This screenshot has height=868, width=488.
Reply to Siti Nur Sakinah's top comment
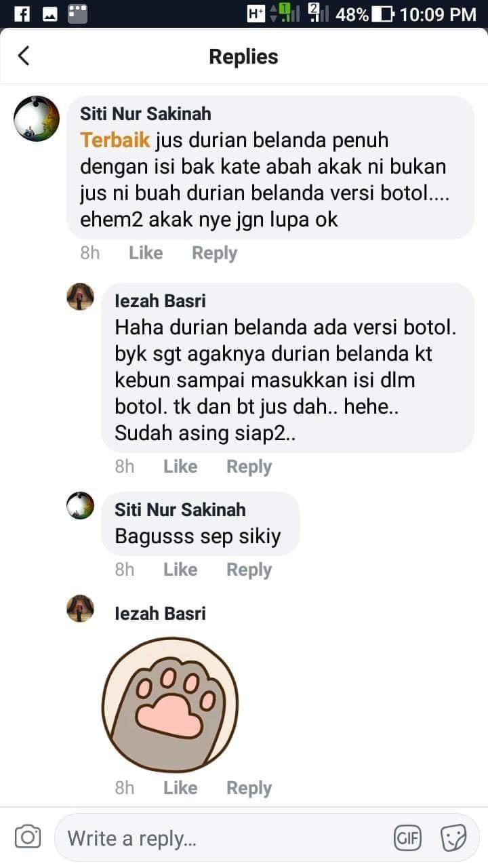(x=214, y=253)
